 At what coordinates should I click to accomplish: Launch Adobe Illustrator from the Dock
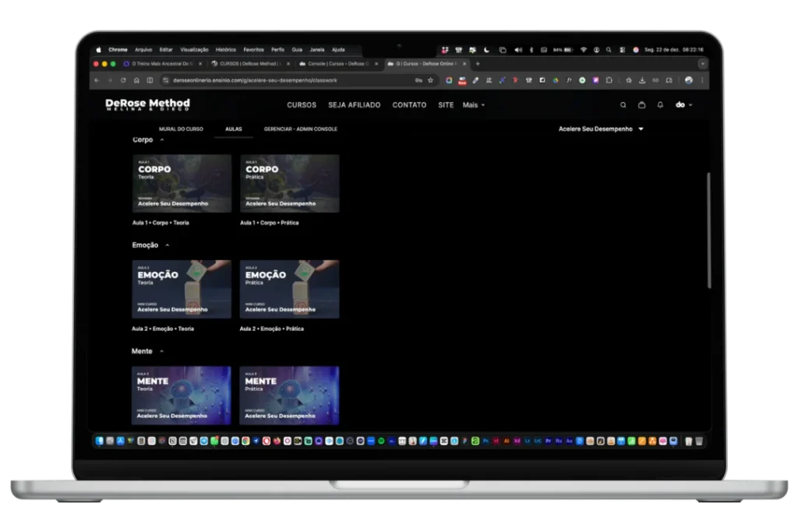(507, 441)
